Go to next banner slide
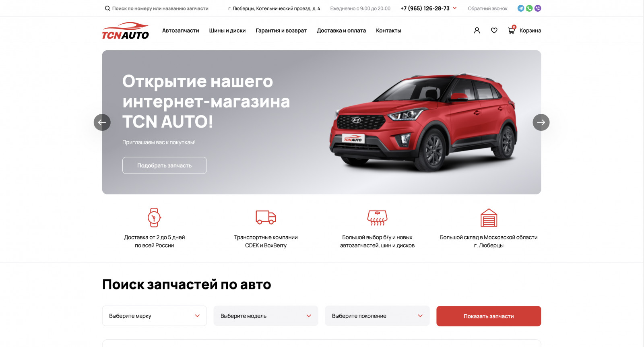Image resolution: width=644 pixels, height=347 pixels. tap(541, 122)
